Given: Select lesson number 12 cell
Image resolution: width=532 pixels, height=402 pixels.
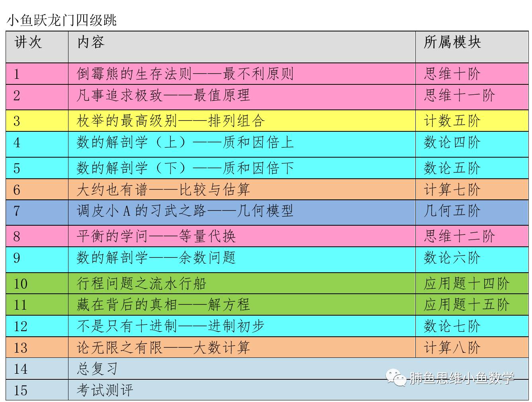Looking at the screenshot, I should tap(37, 326).
